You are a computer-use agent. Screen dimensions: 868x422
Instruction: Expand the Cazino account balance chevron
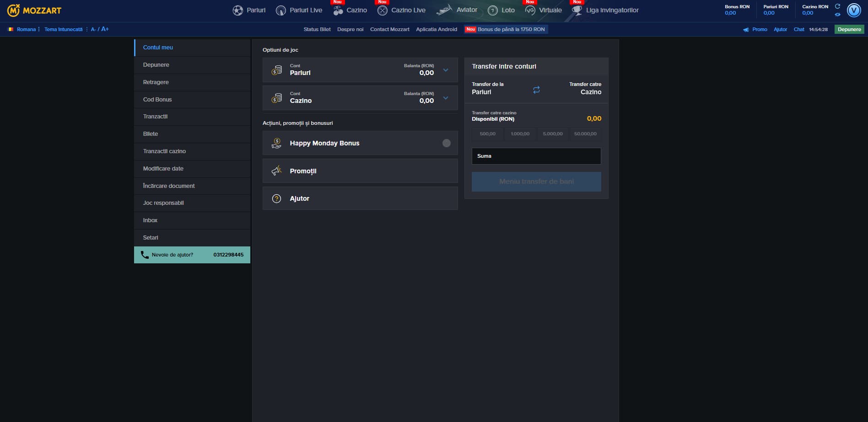point(446,98)
